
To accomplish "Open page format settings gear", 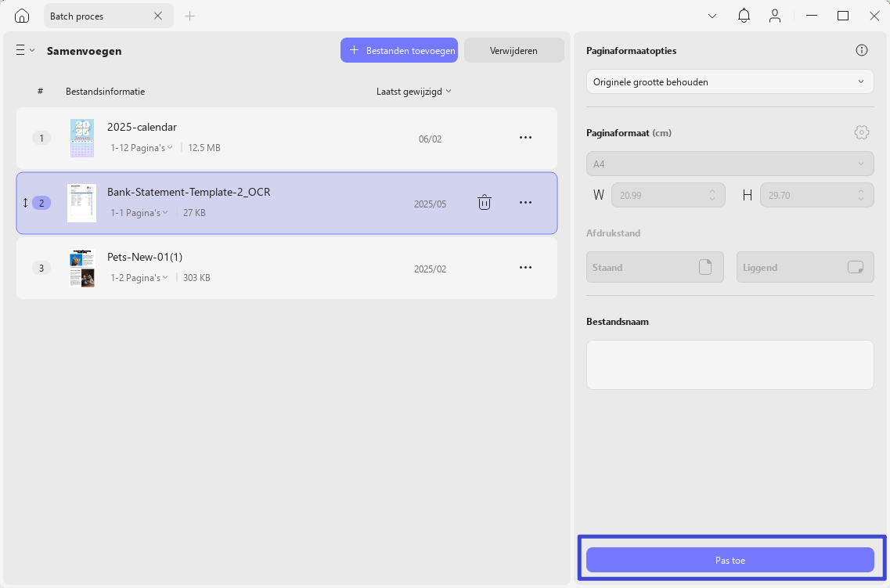I will coord(862,133).
